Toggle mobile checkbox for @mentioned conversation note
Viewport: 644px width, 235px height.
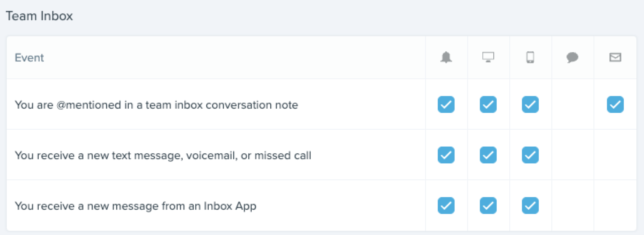530,104
